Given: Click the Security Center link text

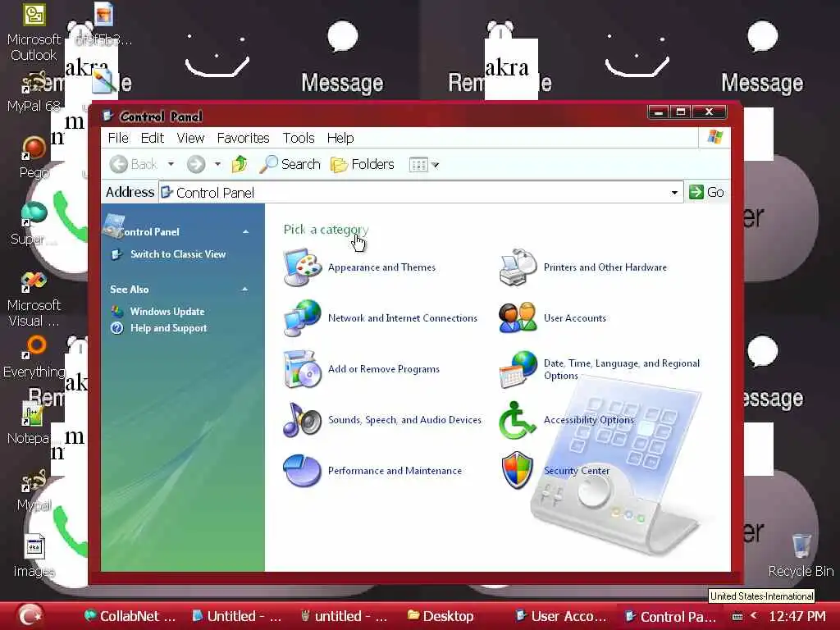Looking at the screenshot, I should (577, 471).
